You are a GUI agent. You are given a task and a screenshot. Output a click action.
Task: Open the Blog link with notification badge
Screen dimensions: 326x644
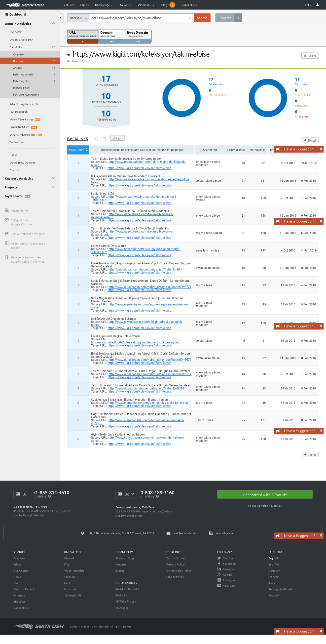pos(168,5)
